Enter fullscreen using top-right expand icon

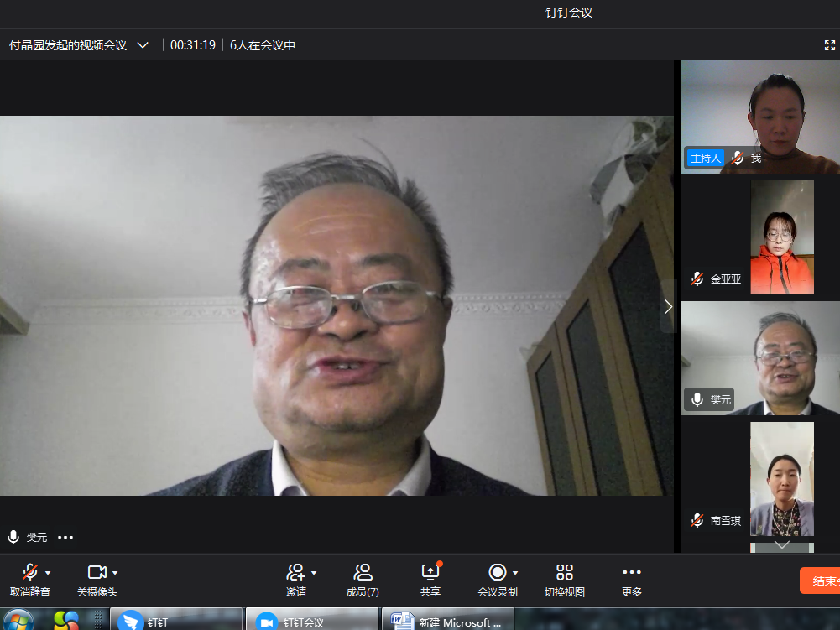(829, 45)
